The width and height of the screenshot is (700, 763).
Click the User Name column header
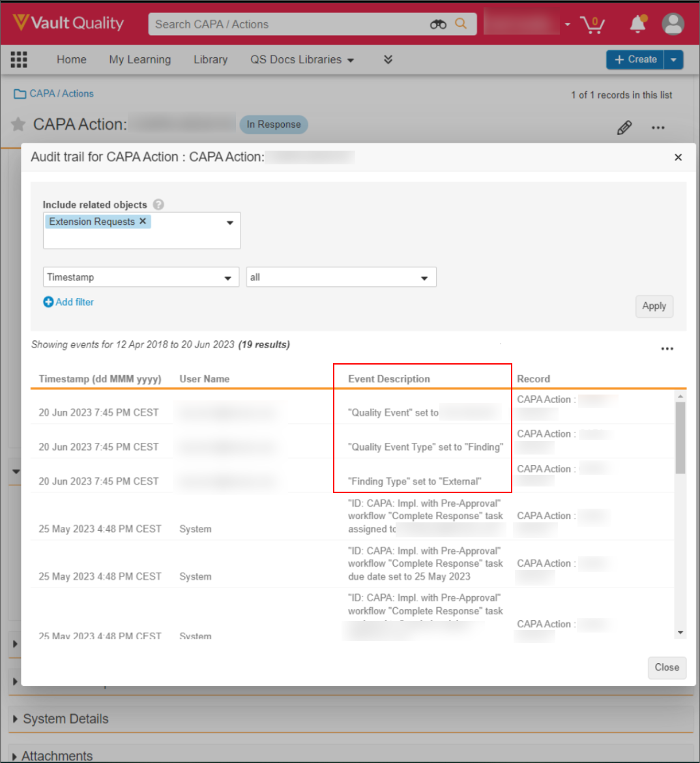pyautogui.click(x=204, y=379)
